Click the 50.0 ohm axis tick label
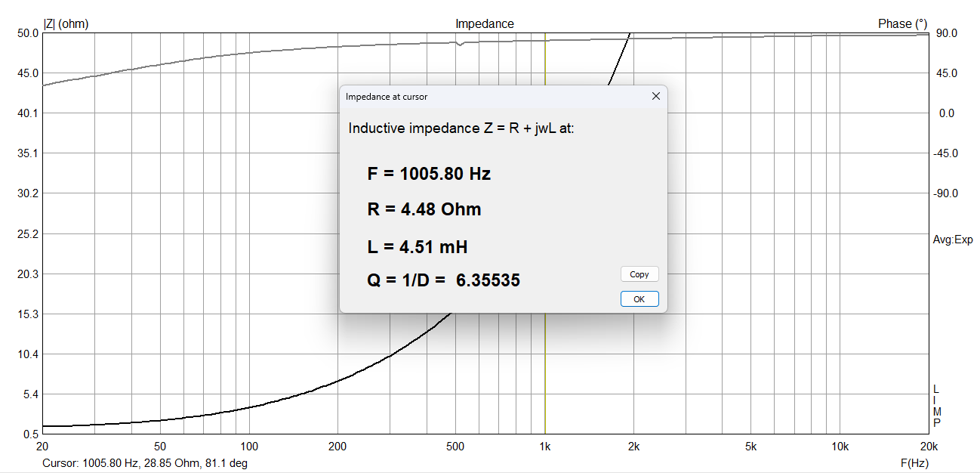The height and width of the screenshot is (473, 980). click(28, 33)
